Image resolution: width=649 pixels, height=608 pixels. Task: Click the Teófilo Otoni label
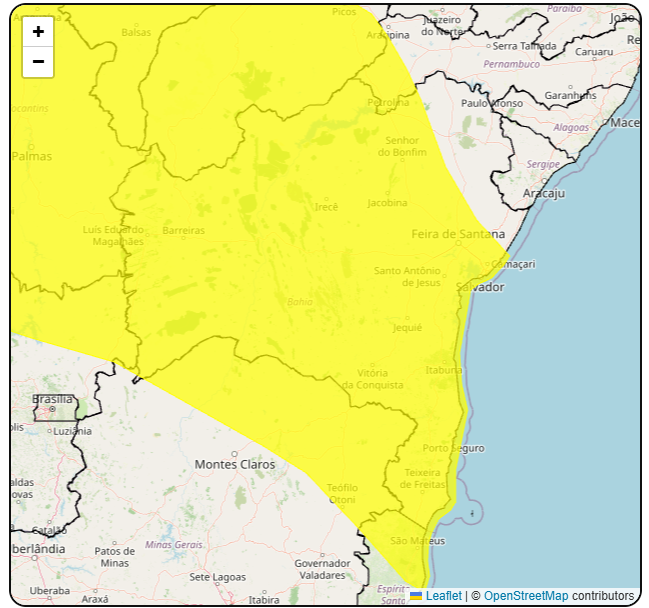(x=342, y=494)
